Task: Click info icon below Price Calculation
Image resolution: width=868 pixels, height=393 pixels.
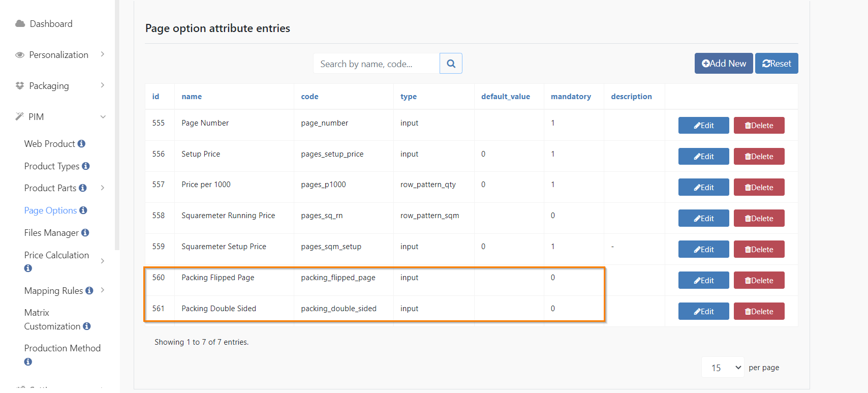Action: point(28,268)
